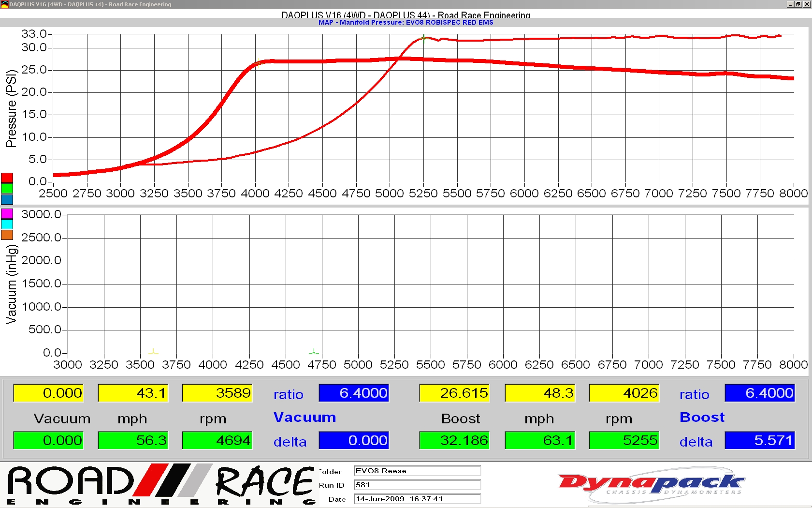This screenshot has width=812, height=508.
Task: Click the Vacuum delta value 0.000
Action: click(x=354, y=440)
